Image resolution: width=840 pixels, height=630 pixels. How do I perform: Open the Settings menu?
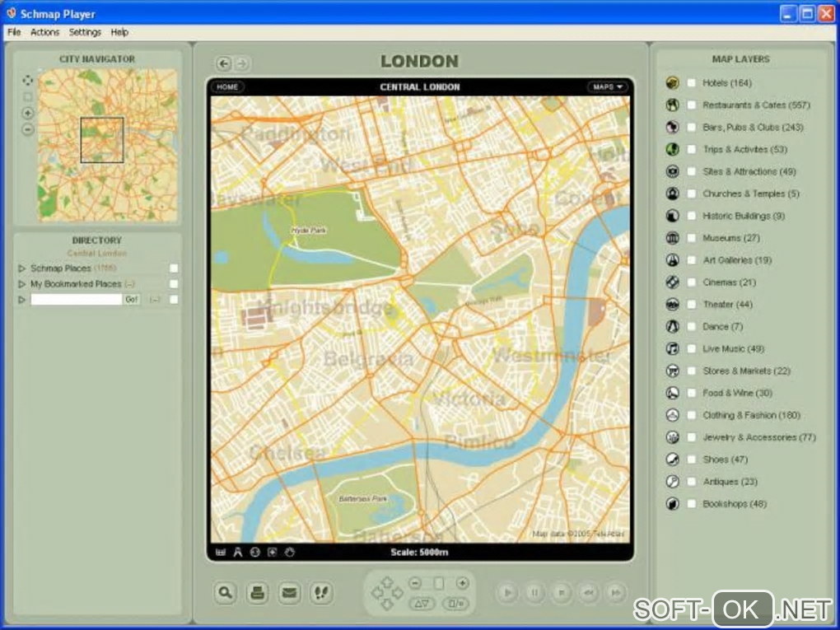85,32
